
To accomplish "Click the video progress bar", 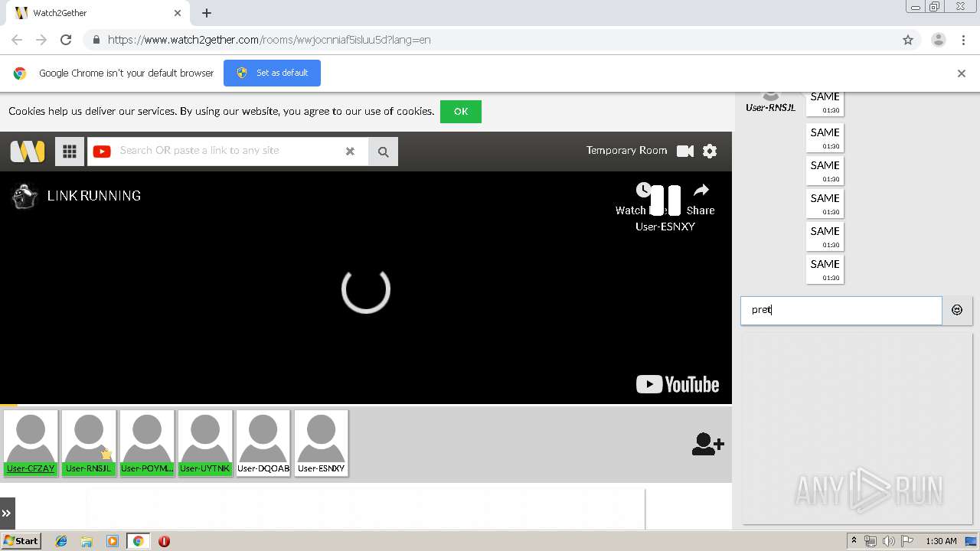I will (x=366, y=404).
